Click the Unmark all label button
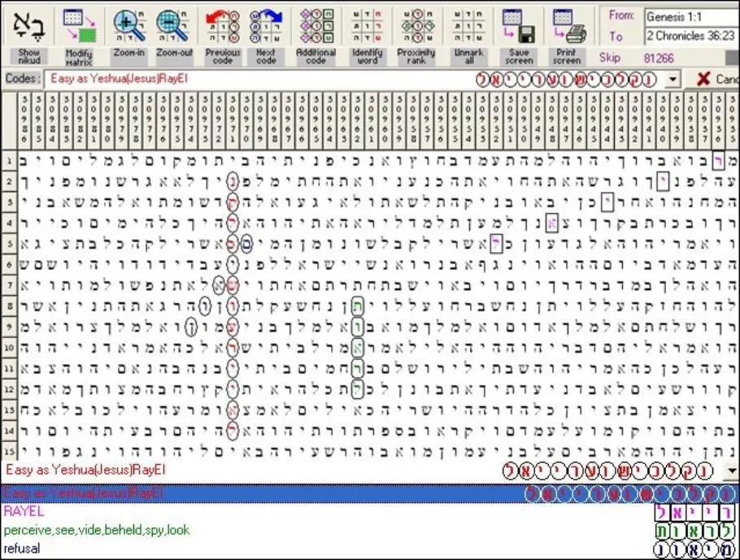 [468, 57]
